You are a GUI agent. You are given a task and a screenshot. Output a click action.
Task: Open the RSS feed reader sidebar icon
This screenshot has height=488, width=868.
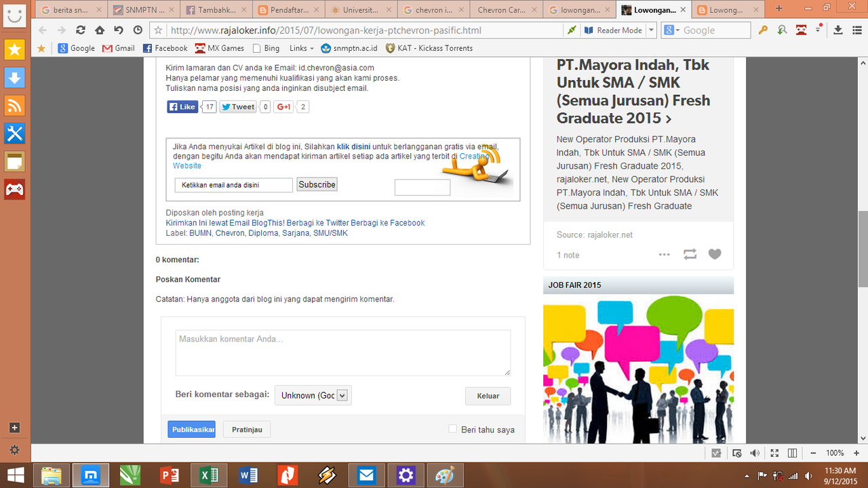[15, 106]
